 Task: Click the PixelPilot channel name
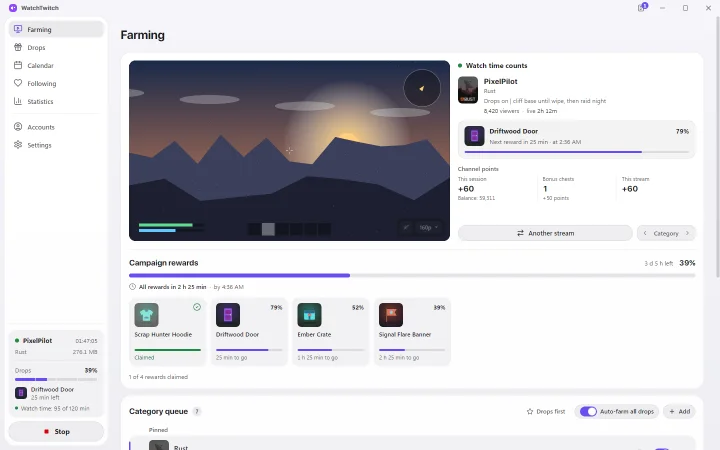(x=501, y=81)
